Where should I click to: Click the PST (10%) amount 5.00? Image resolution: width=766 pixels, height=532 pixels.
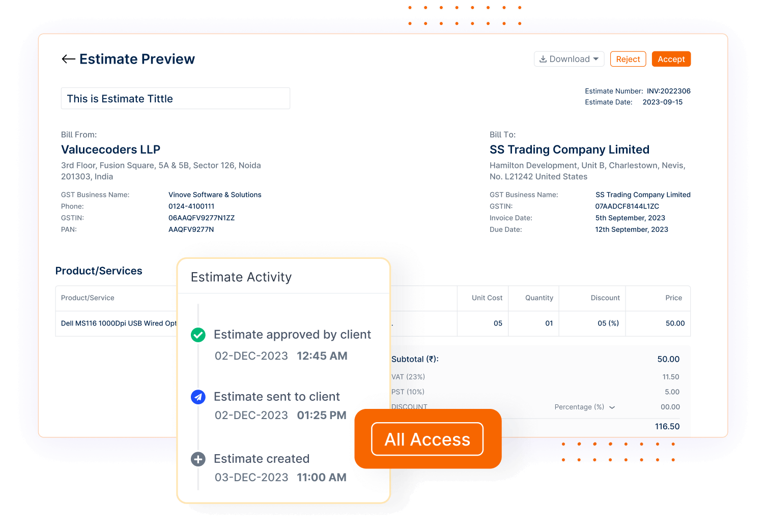click(x=672, y=392)
